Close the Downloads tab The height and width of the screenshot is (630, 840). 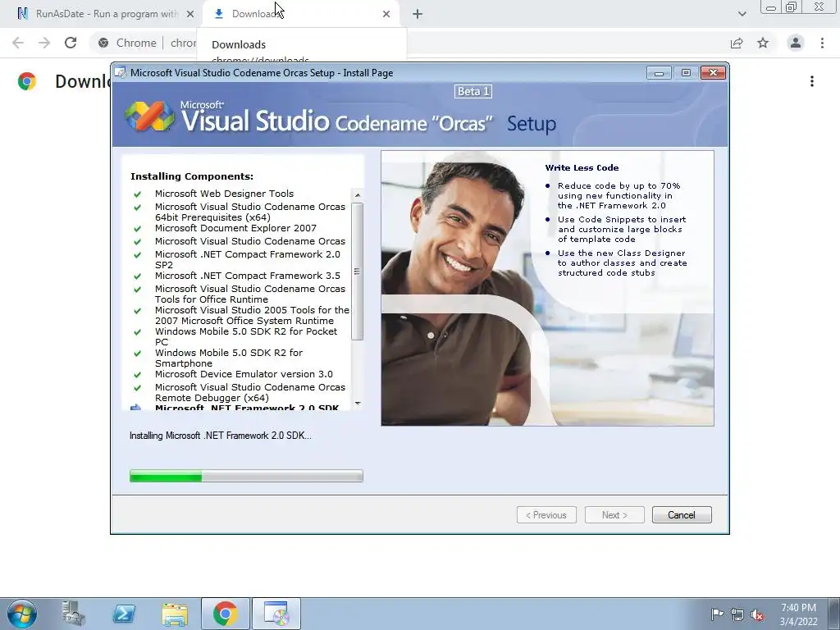tap(386, 14)
